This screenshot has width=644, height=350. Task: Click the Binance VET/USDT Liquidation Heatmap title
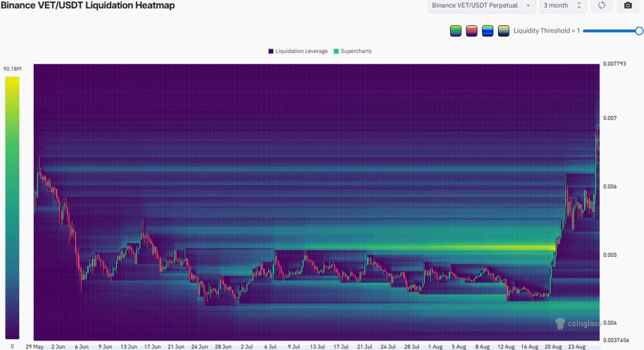[87, 5]
